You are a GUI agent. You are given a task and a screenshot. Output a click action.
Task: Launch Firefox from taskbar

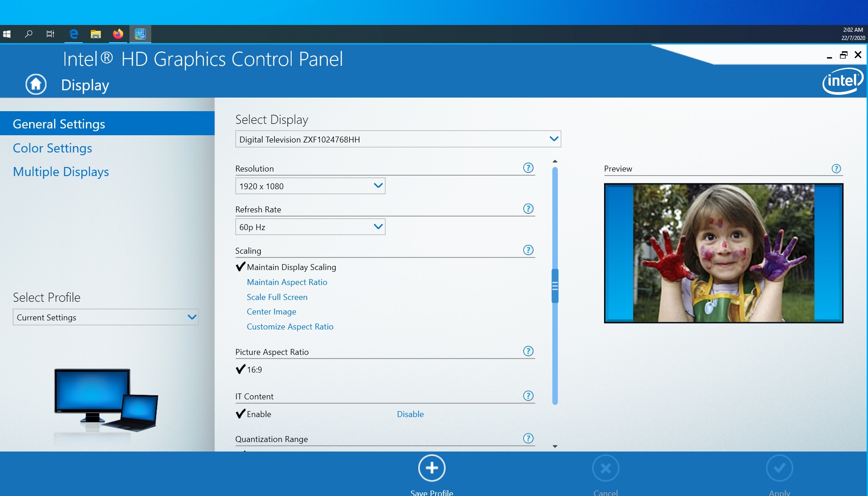coord(118,34)
